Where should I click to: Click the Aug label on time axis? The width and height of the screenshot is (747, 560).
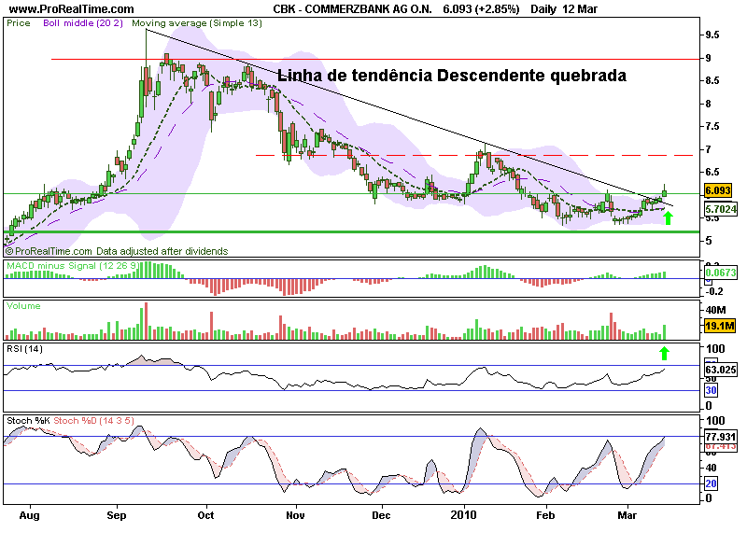pos(30,515)
